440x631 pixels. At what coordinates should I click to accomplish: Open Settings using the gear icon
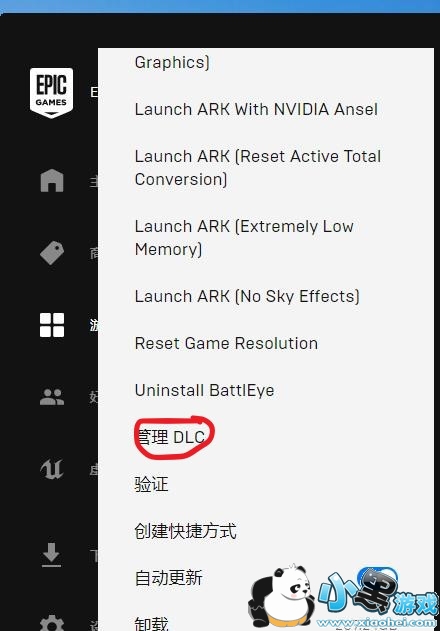click(52, 623)
